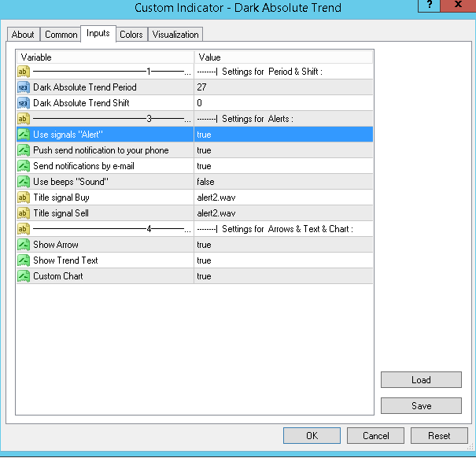
Task: Select the Use beeps "Sound" label
Action: [71, 182]
